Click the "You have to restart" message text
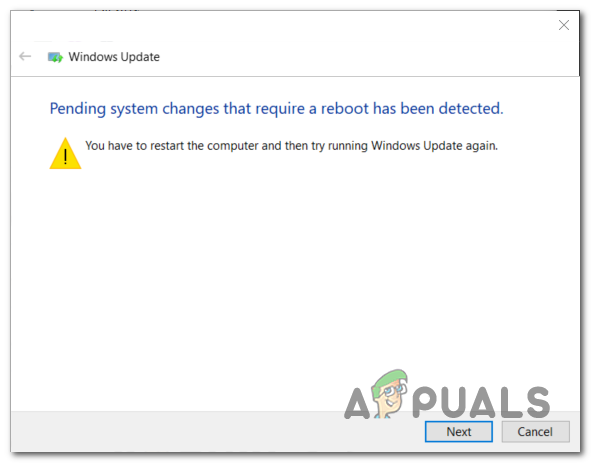Image resolution: width=591 pixels, height=463 pixels. pos(291,146)
